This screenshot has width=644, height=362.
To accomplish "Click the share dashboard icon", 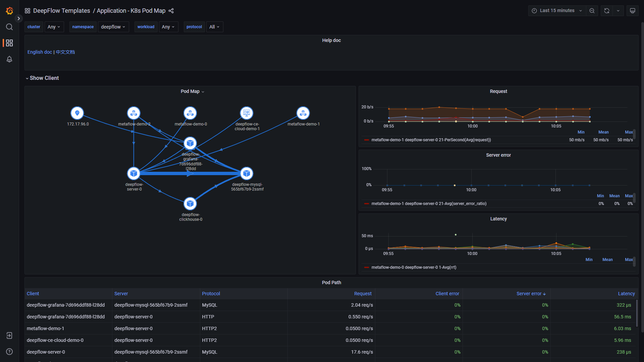I will (171, 11).
